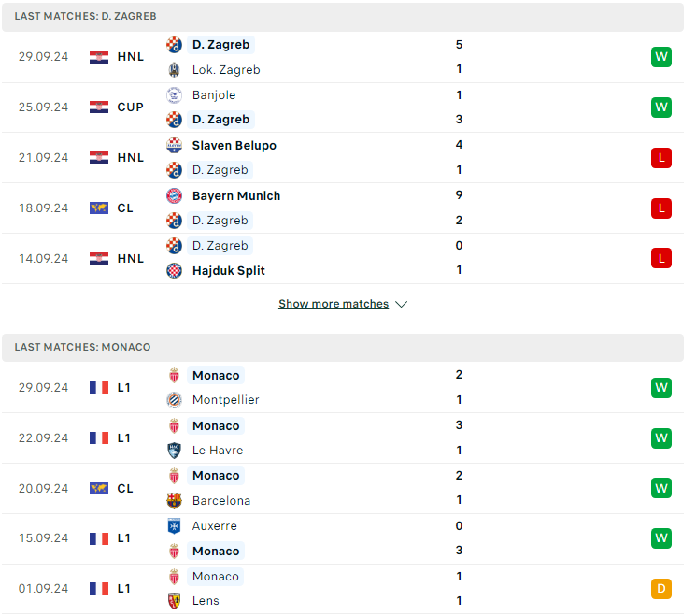This screenshot has width=696, height=616.
Task: Click the Auxerre team logo
Action: pyautogui.click(x=174, y=526)
